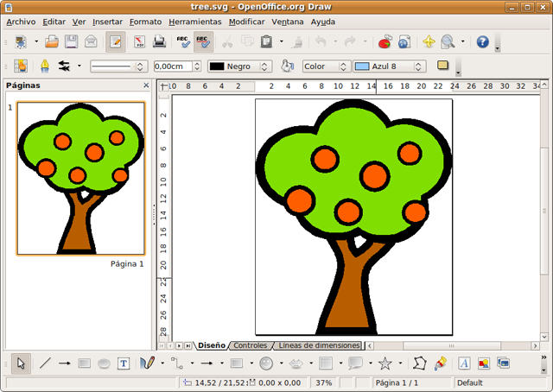Image resolution: width=553 pixels, height=392 pixels.
Task: Close the Páginas panel
Action: [x=146, y=86]
